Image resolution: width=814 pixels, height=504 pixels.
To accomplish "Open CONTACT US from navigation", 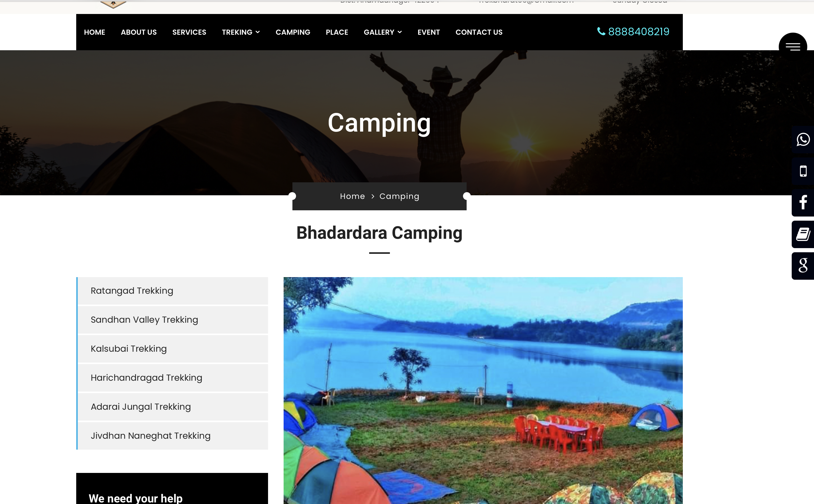I will point(479,32).
